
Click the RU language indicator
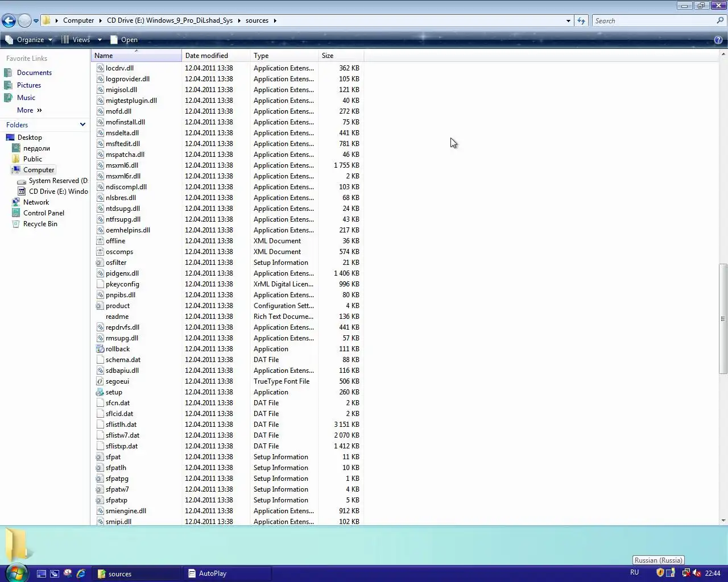[x=635, y=572]
